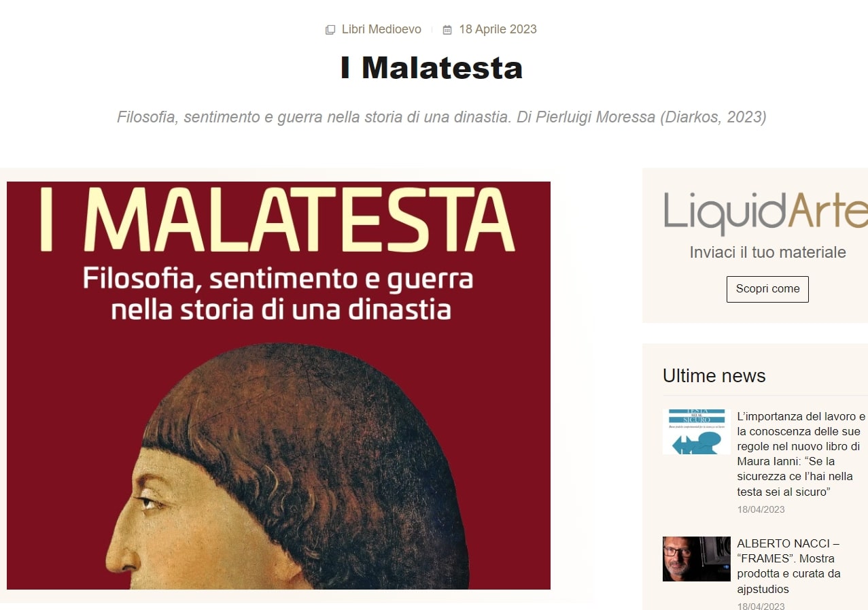Click the date under the Maura Ianni article
The height and width of the screenshot is (610, 868).
pos(761,509)
